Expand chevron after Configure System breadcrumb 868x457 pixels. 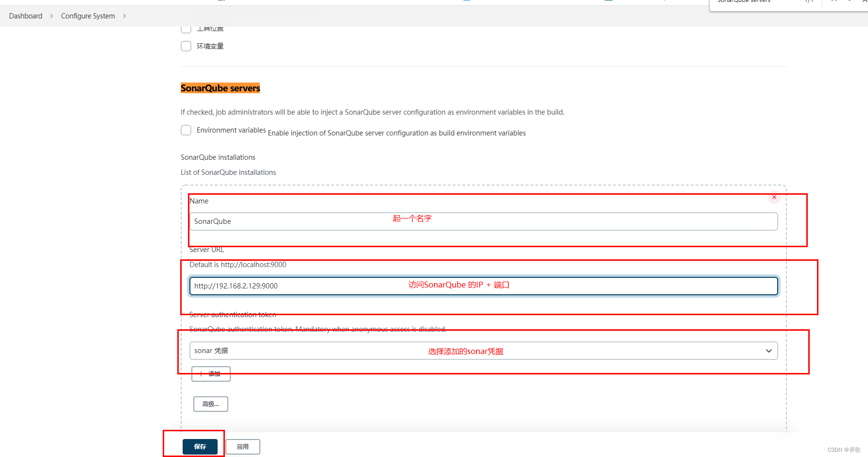[x=124, y=16]
